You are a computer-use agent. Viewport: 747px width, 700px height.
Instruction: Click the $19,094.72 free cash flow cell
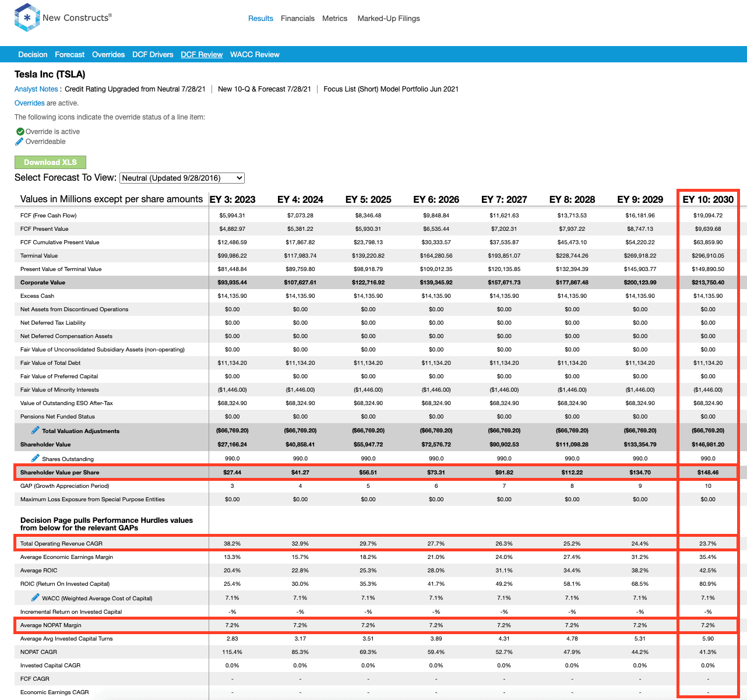(708, 216)
